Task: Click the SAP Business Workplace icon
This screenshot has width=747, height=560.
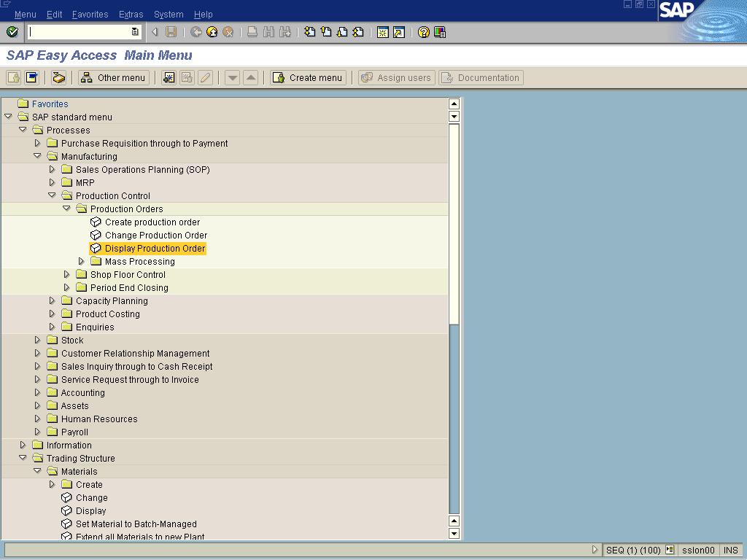Action: 59,78
